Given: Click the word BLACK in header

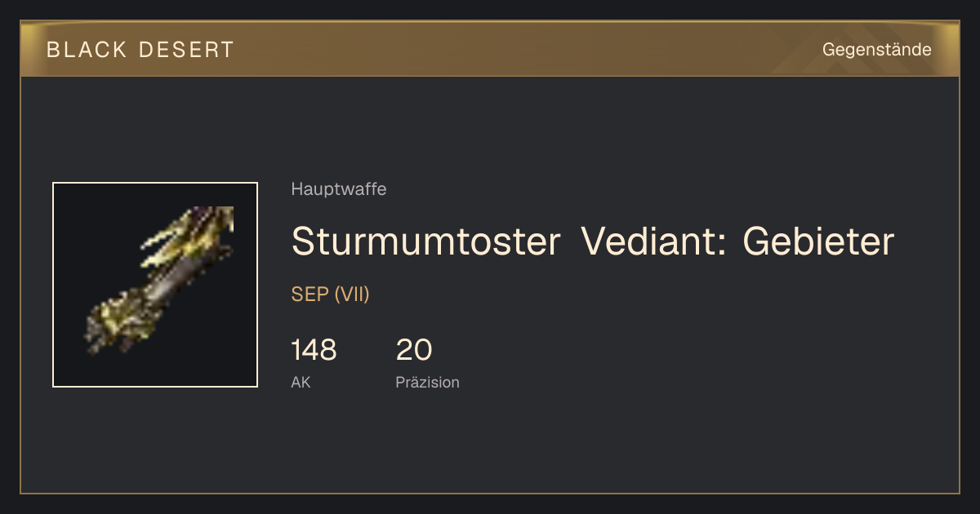Looking at the screenshot, I should 87,50.
